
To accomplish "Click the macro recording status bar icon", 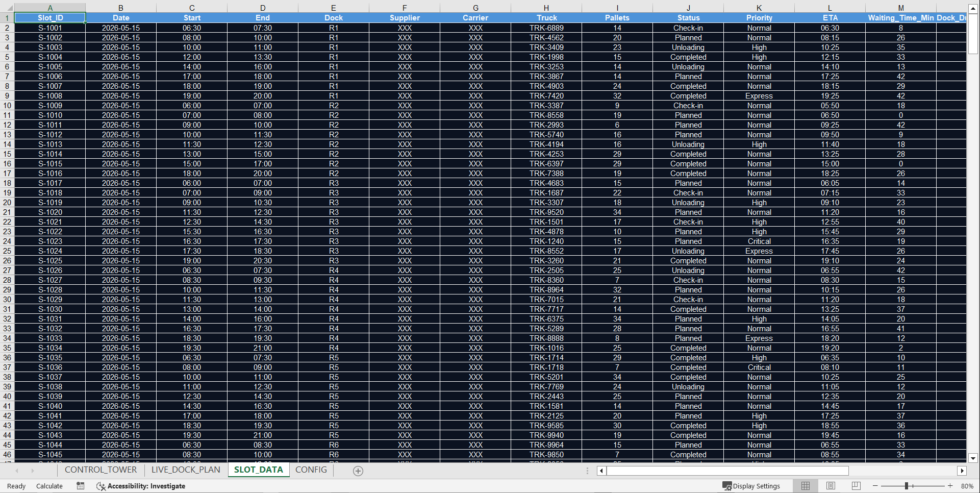I will 81,486.
